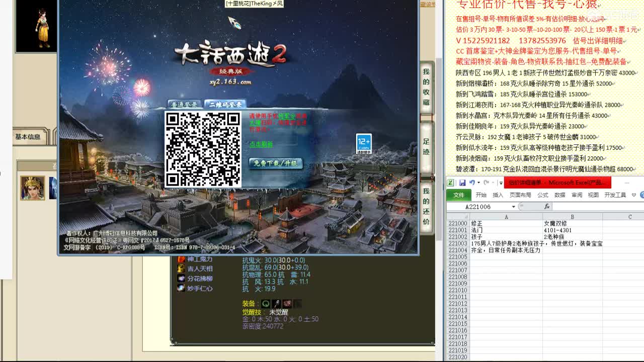
Task: Click the Excel undo arrow icon
Action: click(x=472, y=183)
